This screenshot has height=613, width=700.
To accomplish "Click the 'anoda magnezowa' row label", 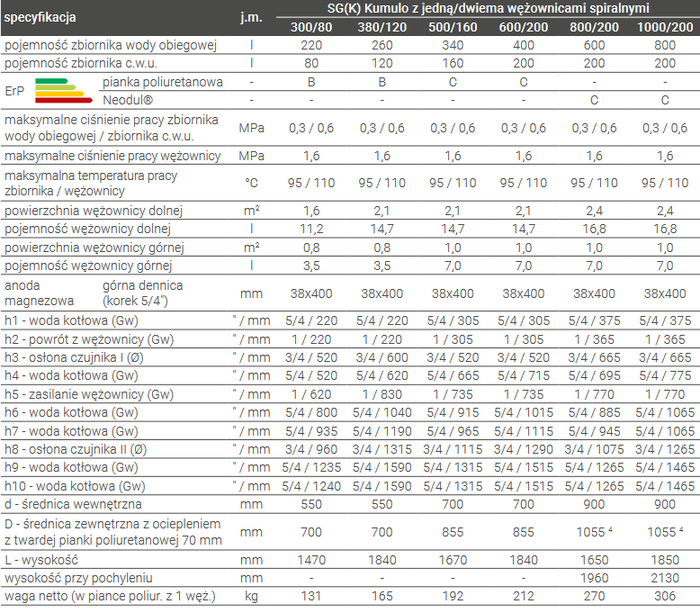I will pyautogui.click(x=37, y=293).
